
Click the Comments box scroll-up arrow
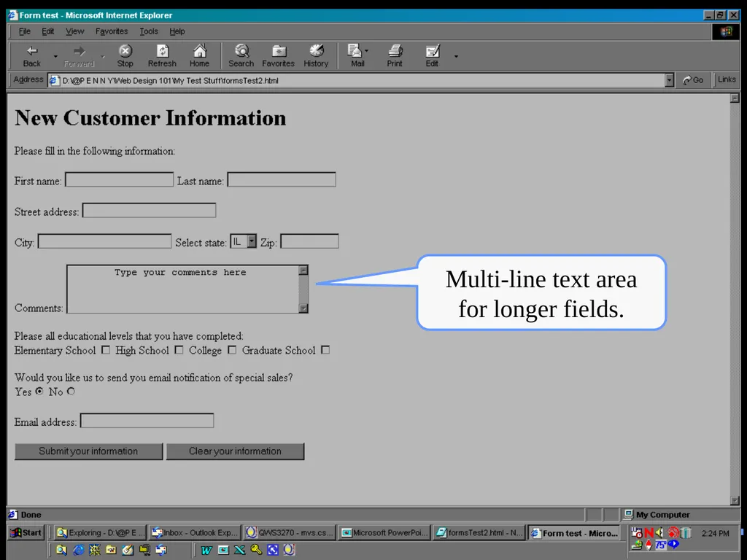pyautogui.click(x=303, y=271)
